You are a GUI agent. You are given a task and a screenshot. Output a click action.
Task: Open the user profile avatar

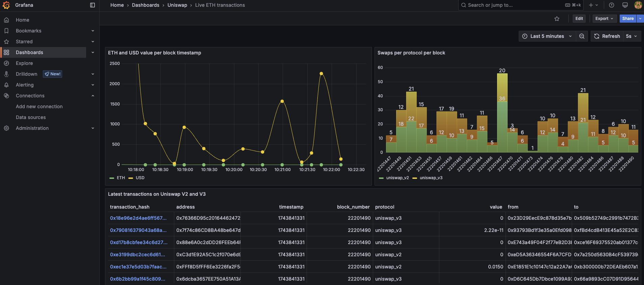[x=638, y=5]
